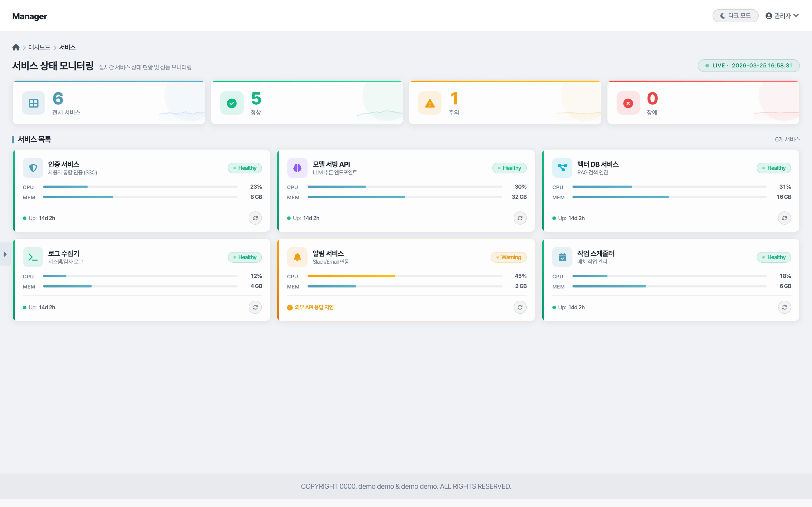Refresh the 작업 스케줄러 card

tap(784, 307)
